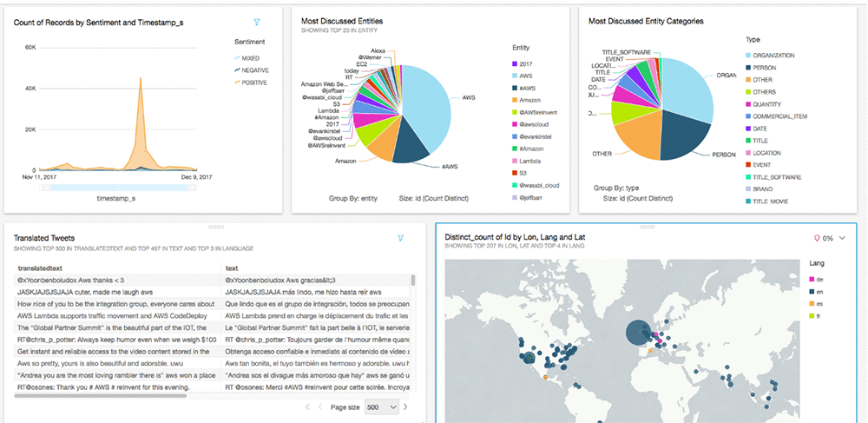The width and height of the screenshot is (868, 423).
Task: Select @awscloud entity legend item
Action: 531,124
